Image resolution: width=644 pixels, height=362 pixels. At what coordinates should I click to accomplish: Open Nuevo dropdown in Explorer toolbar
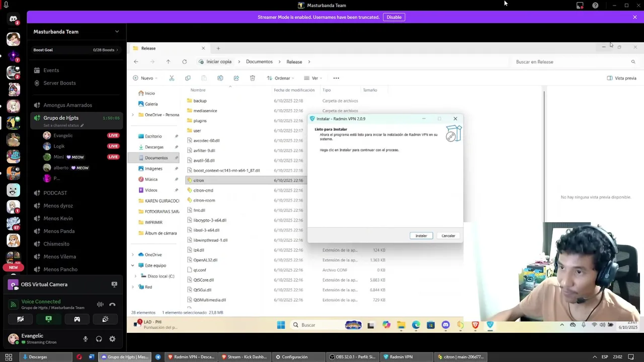tap(145, 78)
